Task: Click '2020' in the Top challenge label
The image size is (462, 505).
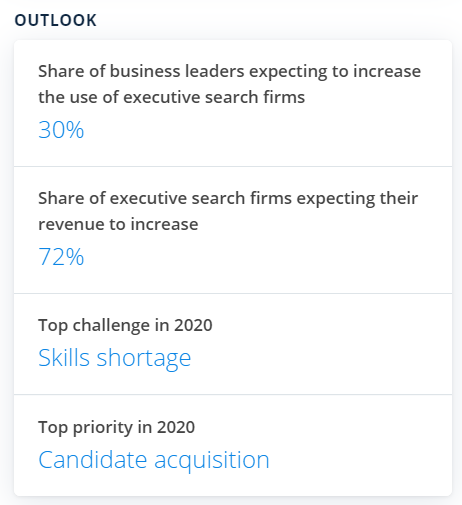Action: point(193,325)
